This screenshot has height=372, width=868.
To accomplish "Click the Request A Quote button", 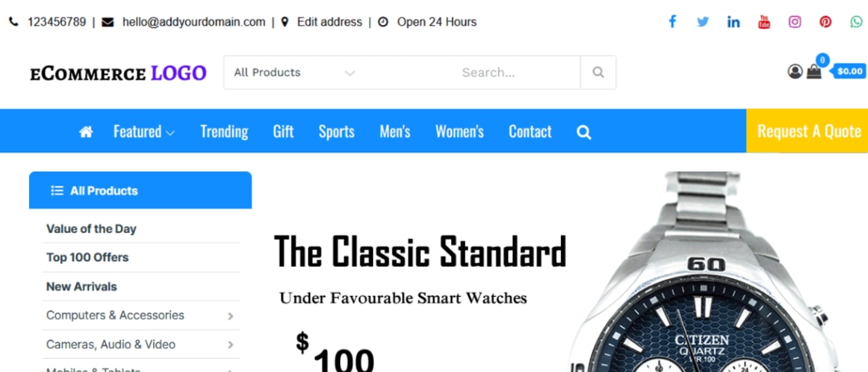I will coord(807,131).
